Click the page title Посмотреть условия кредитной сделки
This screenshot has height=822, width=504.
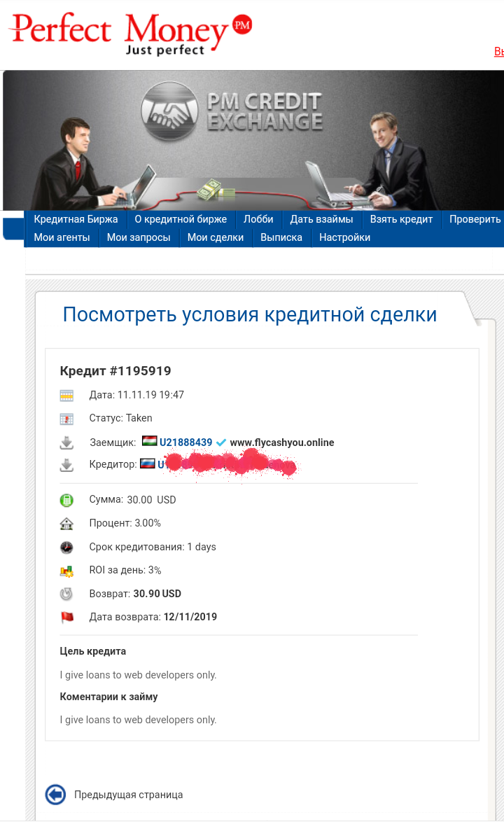click(250, 314)
